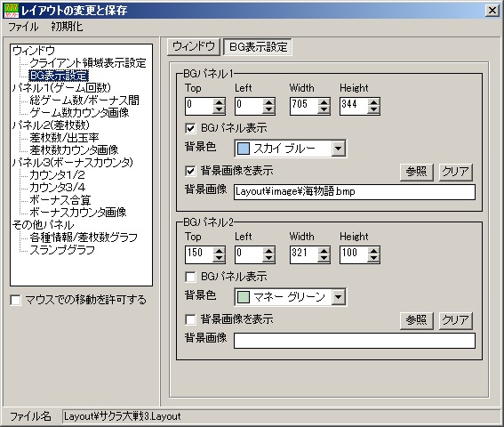This screenshot has height=427, width=504.
Task: Switch to the ウィンドウ tab
Action: click(194, 46)
